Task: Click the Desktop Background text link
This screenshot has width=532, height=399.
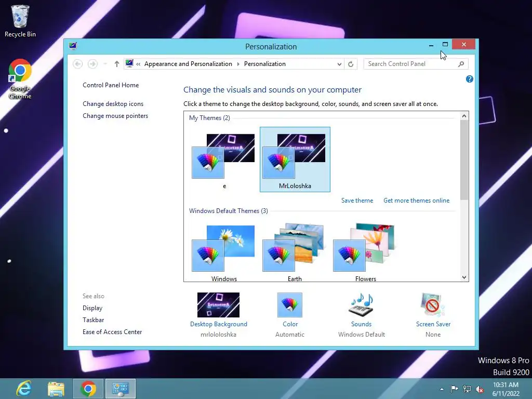Action: 219,324
